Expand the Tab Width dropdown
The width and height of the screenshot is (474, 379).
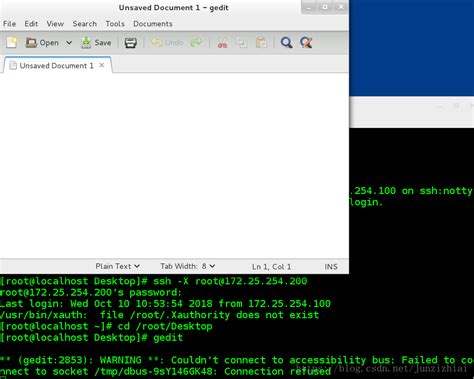pyautogui.click(x=187, y=266)
